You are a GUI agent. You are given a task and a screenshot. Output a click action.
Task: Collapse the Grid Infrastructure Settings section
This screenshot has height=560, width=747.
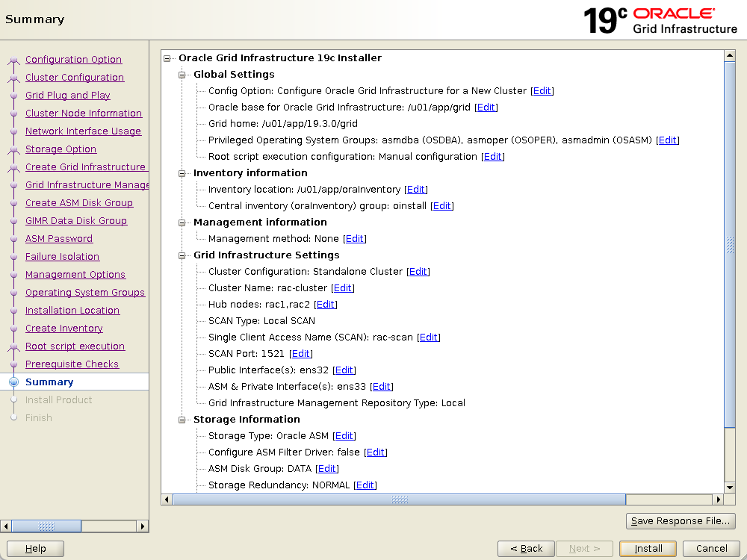182,255
